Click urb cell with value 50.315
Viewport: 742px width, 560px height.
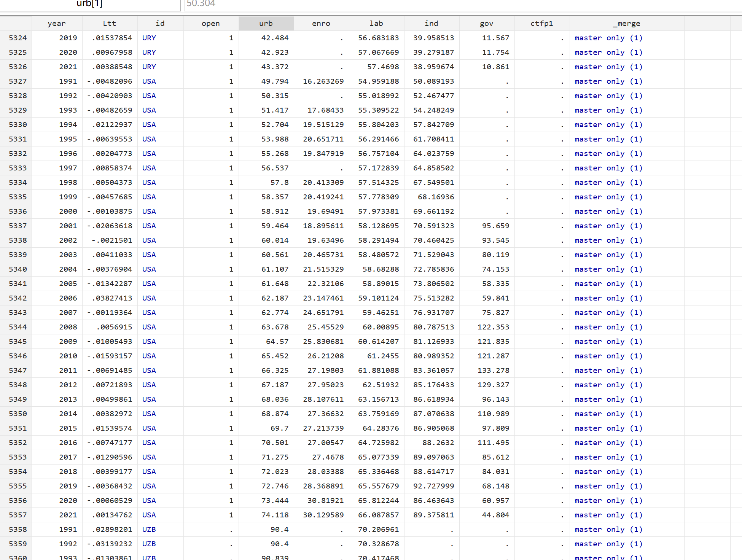tap(274, 96)
